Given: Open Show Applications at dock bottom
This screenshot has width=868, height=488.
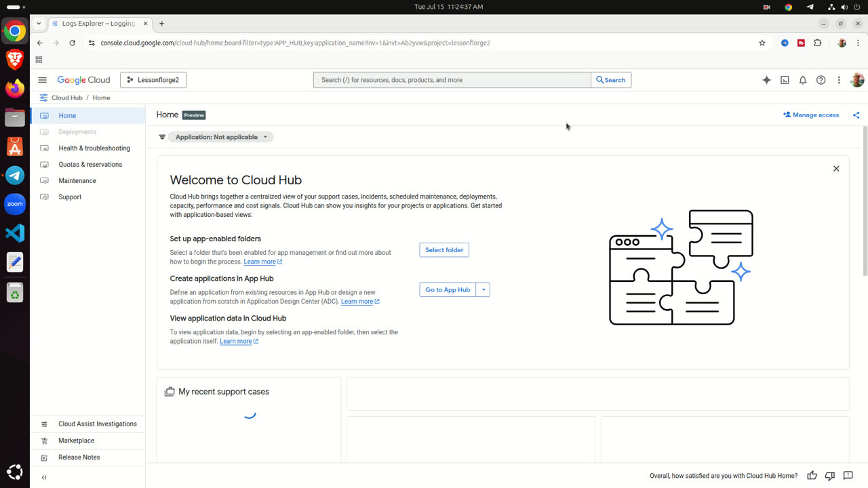Looking at the screenshot, I should pos(15,472).
